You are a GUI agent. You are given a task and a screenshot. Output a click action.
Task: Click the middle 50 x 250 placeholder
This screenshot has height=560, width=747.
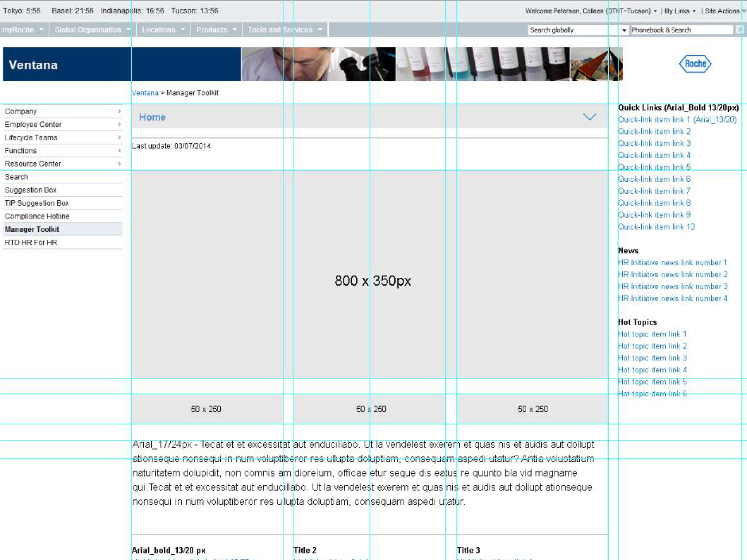tap(369, 409)
